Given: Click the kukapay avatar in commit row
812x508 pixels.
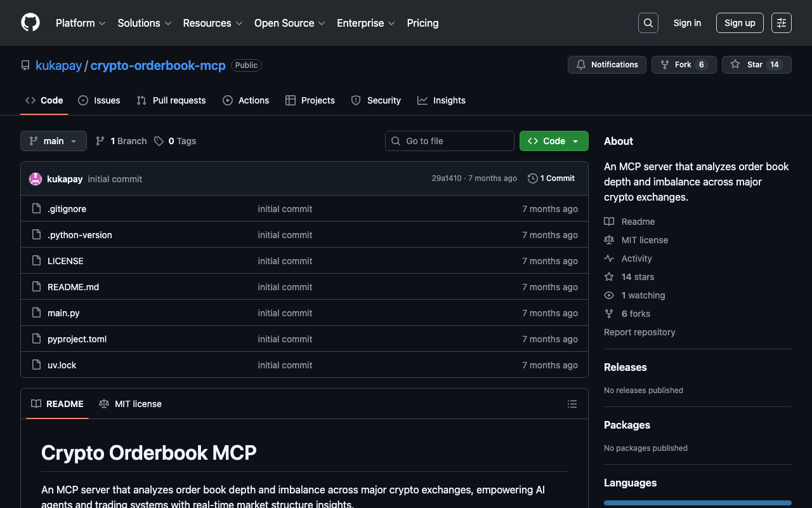Looking at the screenshot, I should 36,179.
